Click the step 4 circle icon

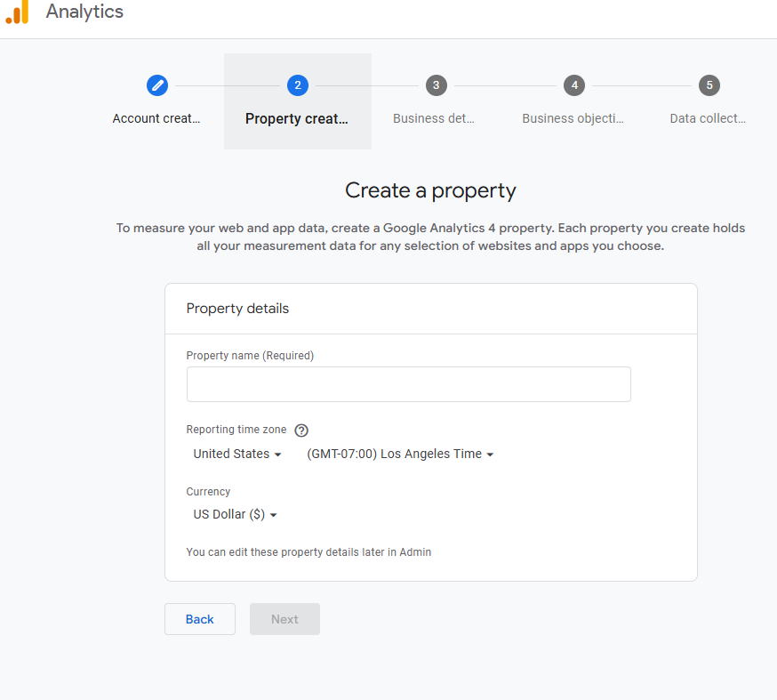pos(574,85)
